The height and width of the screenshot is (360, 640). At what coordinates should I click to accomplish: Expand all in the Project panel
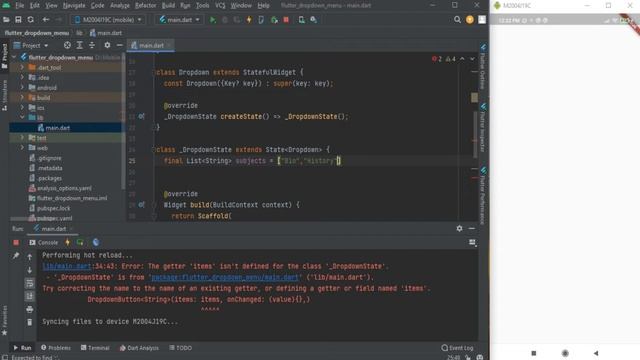pos(80,45)
